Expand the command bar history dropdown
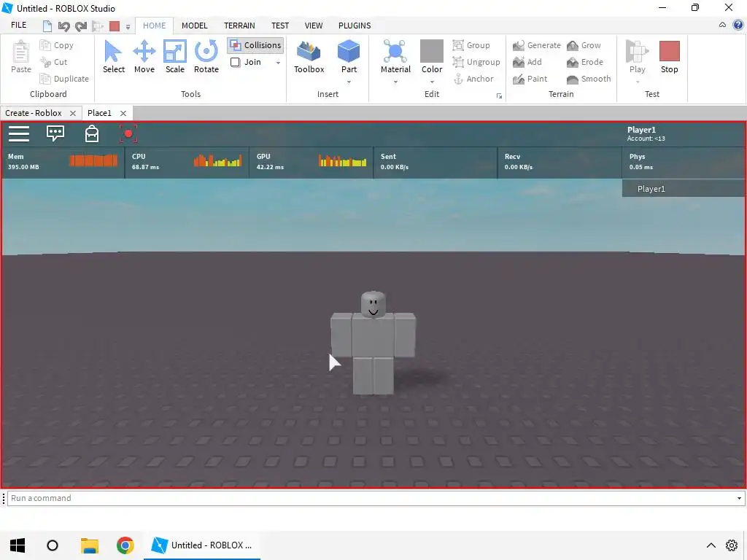 (739, 498)
